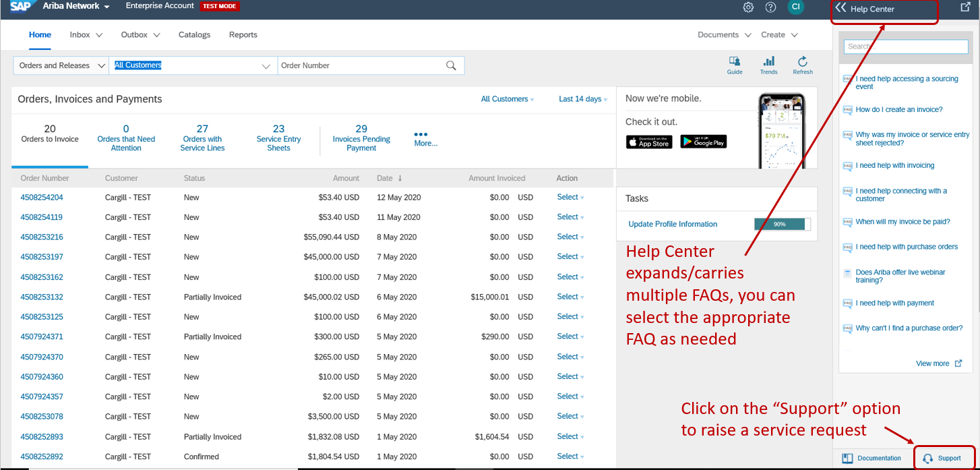Open the Documents dropdown
The height and width of the screenshot is (470, 980).
(x=725, y=34)
